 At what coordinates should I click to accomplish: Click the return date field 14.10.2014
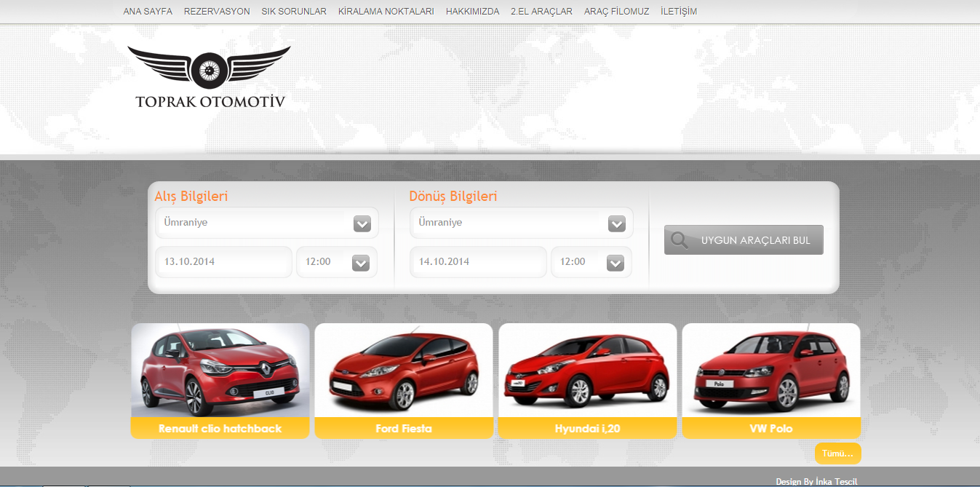[x=478, y=262]
